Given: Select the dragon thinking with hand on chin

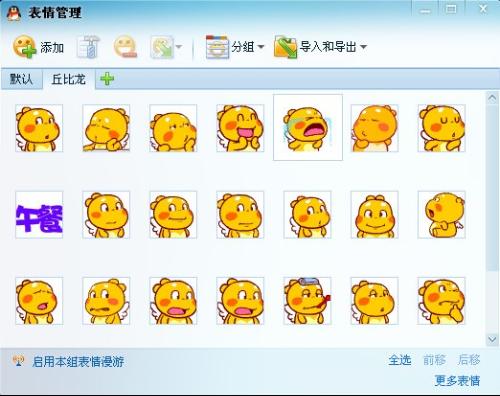Looking at the screenshot, I should [441, 301].
